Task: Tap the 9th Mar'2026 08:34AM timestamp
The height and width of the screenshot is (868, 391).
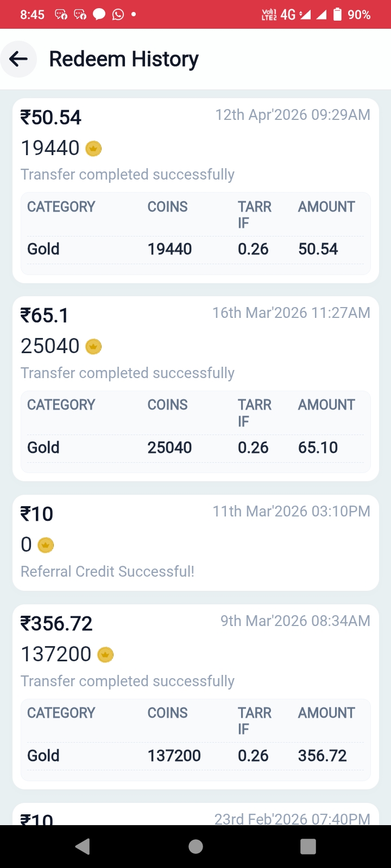Action: point(295,621)
